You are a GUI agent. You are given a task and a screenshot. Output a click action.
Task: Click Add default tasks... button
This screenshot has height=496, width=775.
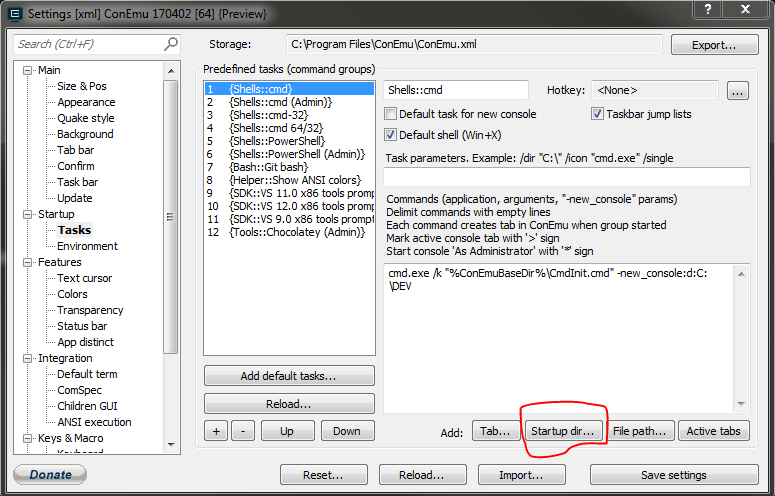[x=289, y=376]
